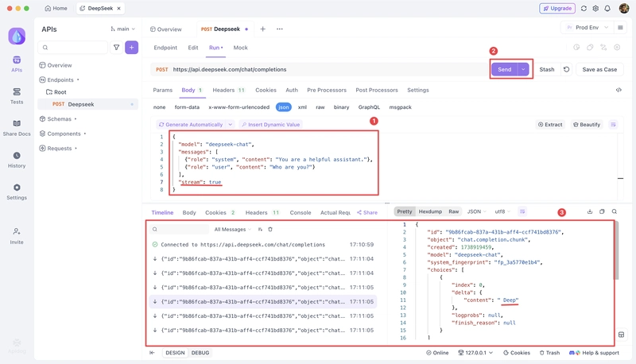
Task: Click the Save as Case button
Action: point(599,69)
